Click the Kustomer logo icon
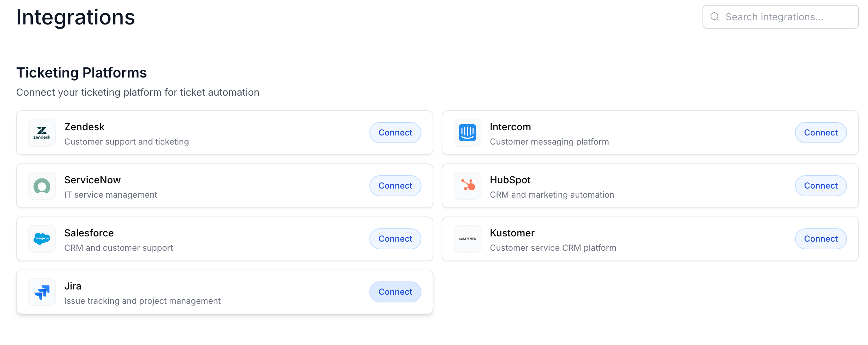 point(468,239)
